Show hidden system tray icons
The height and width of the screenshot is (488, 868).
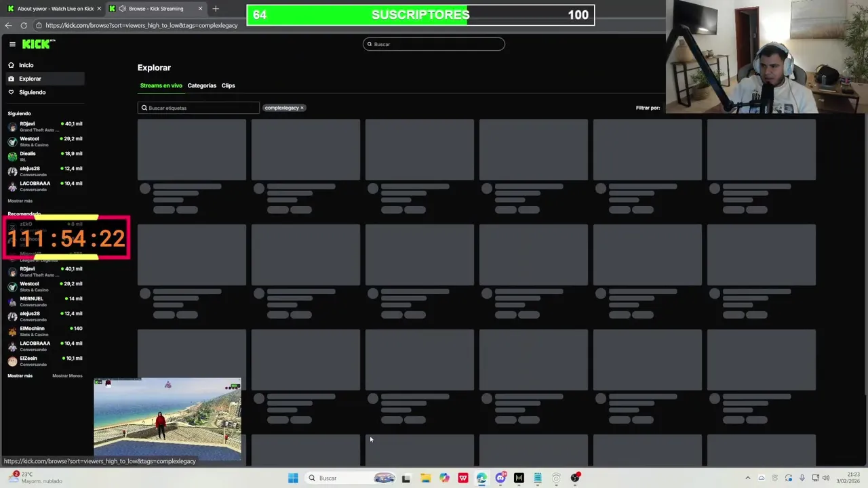(748, 478)
